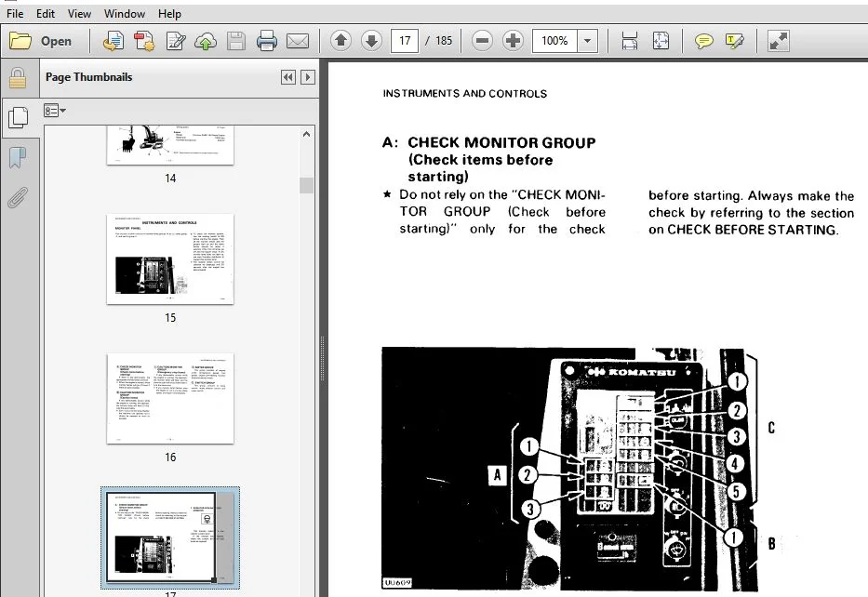This screenshot has height=597, width=868.
Task: Toggle the Page Thumbnails panel icon
Action: pyautogui.click(x=19, y=117)
